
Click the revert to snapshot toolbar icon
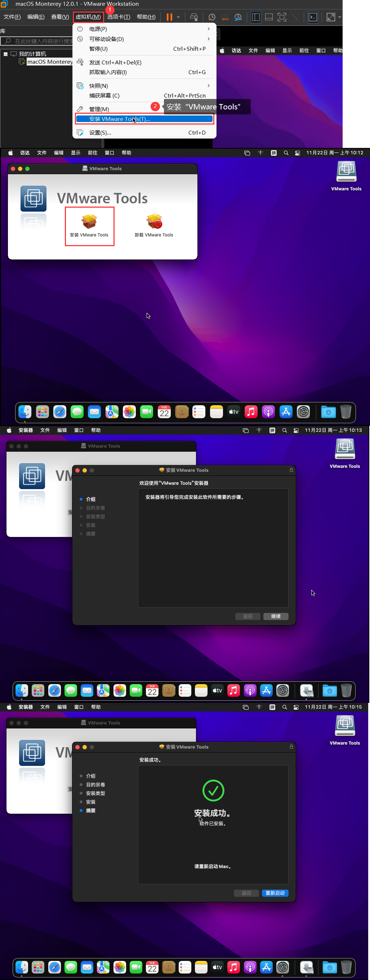(x=225, y=17)
